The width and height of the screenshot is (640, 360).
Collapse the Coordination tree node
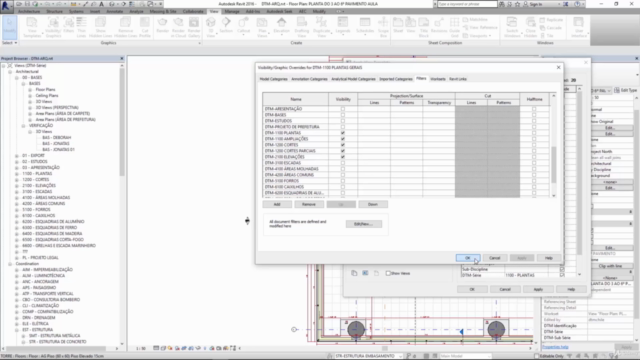tap(10, 264)
